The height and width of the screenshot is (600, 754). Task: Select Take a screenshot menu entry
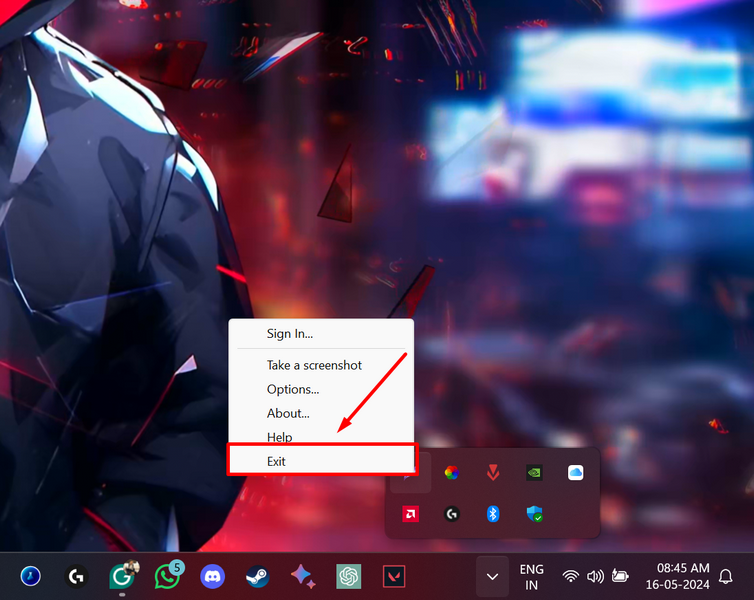click(314, 365)
